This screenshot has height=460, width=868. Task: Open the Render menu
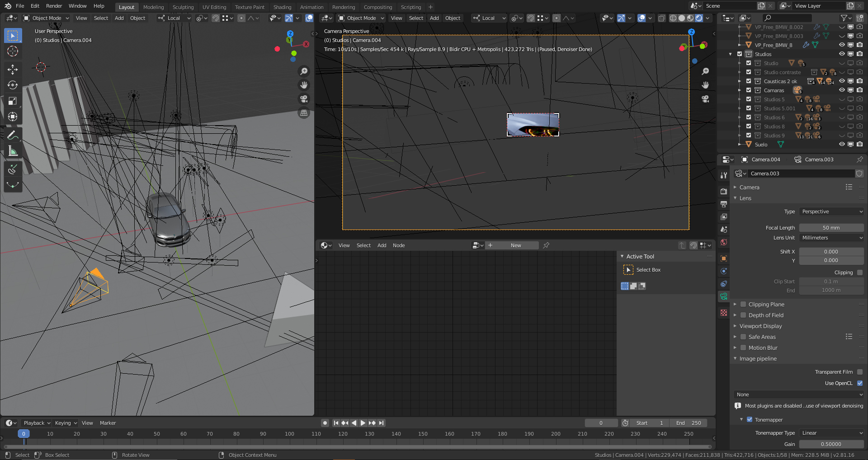(x=54, y=6)
